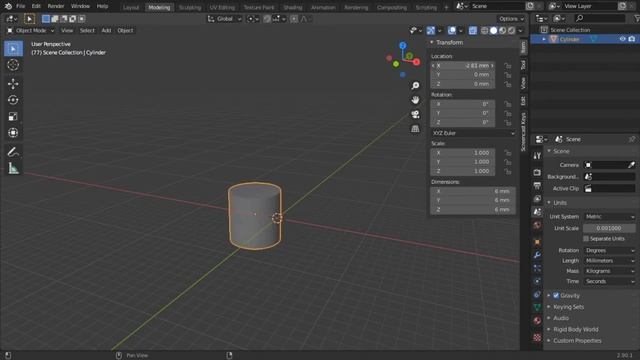Activate the Scale tool
This screenshot has width=640, height=360.
coord(13,116)
